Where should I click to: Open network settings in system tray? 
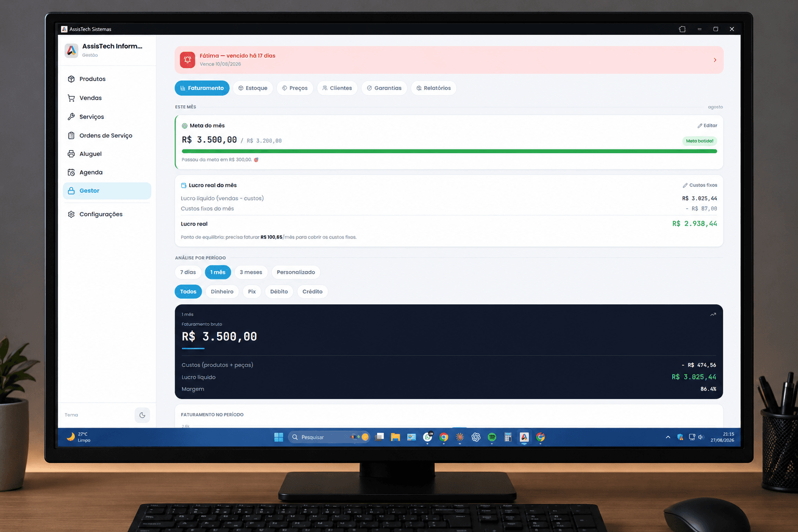pos(692,437)
